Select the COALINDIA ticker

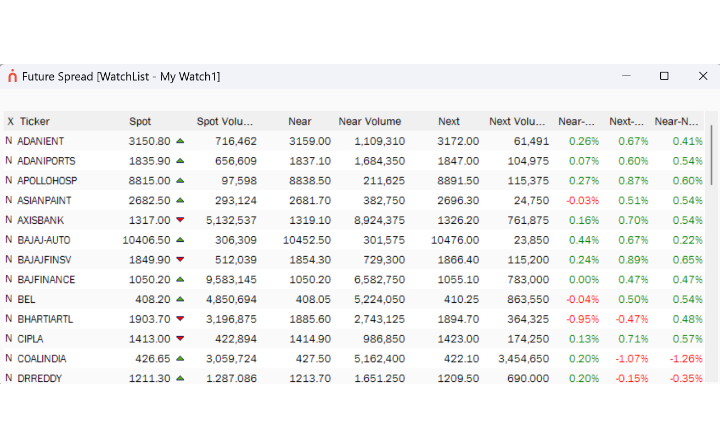42,358
